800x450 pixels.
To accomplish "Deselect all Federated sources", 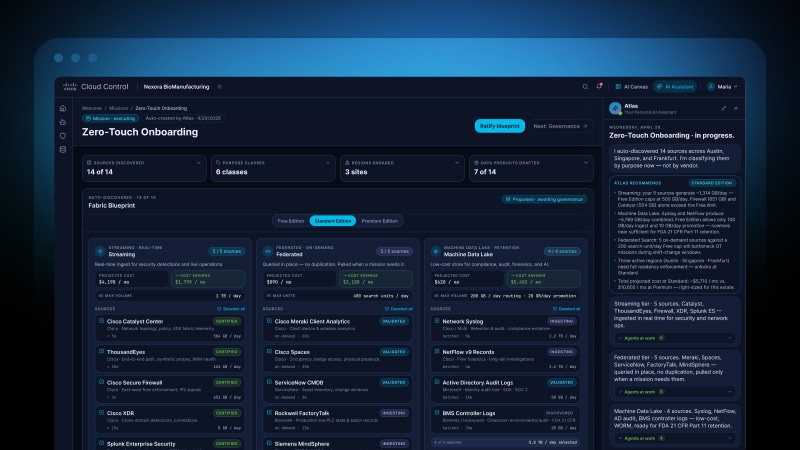I will pos(399,309).
